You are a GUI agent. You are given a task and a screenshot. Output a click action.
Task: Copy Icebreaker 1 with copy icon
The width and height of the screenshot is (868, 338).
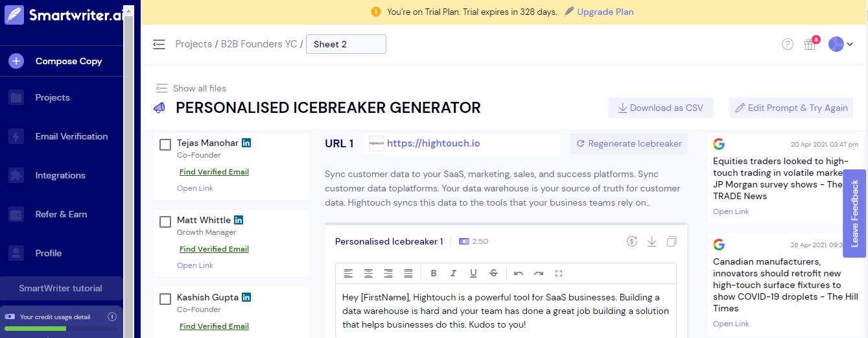coord(672,241)
